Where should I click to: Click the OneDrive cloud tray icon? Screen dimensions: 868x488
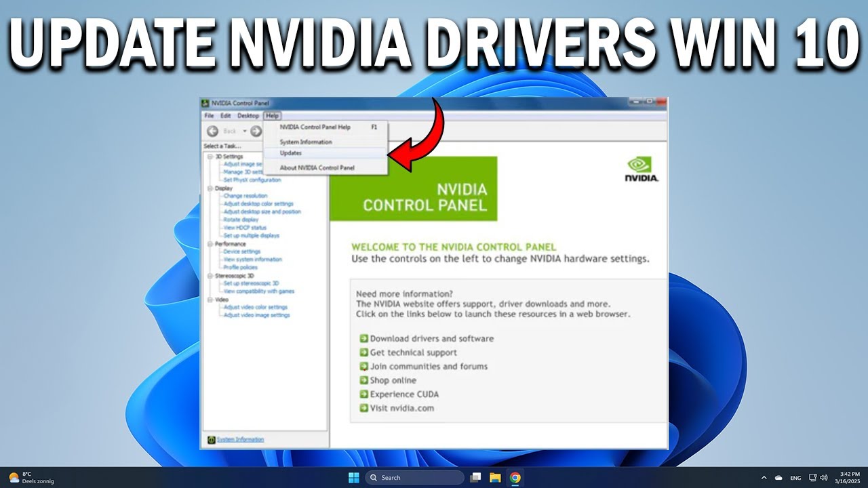click(778, 477)
